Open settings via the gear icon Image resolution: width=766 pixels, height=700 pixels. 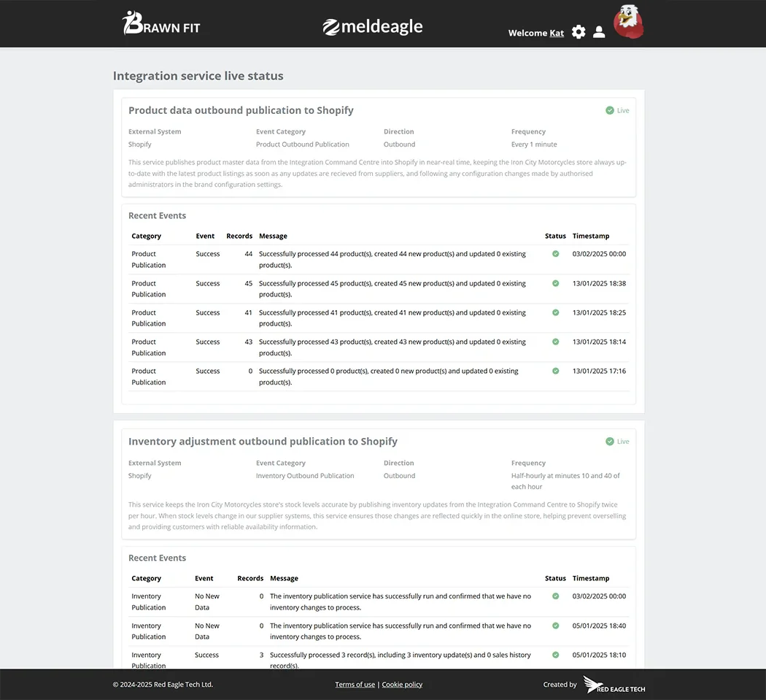[x=579, y=32]
